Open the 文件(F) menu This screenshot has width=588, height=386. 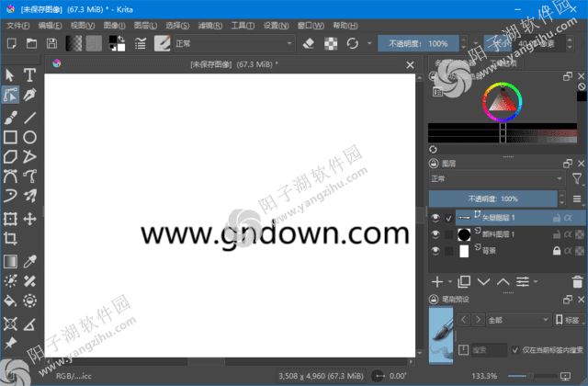pyautogui.click(x=17, y=26)
